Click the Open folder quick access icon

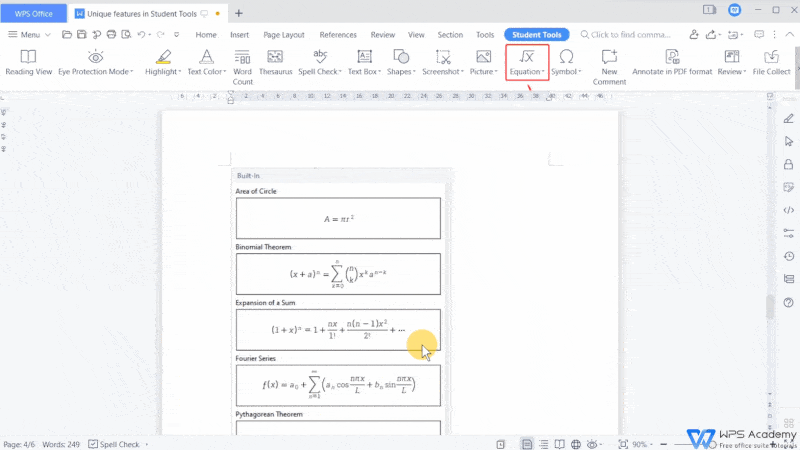pos(66,35)
